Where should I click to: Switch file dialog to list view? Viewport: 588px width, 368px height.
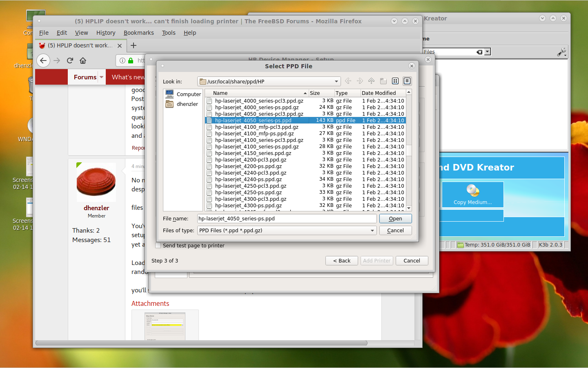tap(395, 81)
